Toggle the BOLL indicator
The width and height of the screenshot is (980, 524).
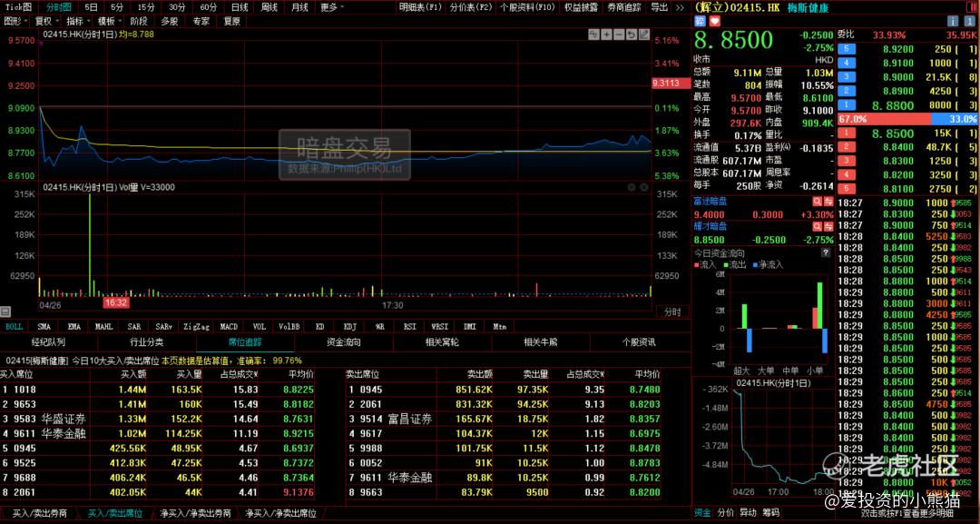point(14,326)
